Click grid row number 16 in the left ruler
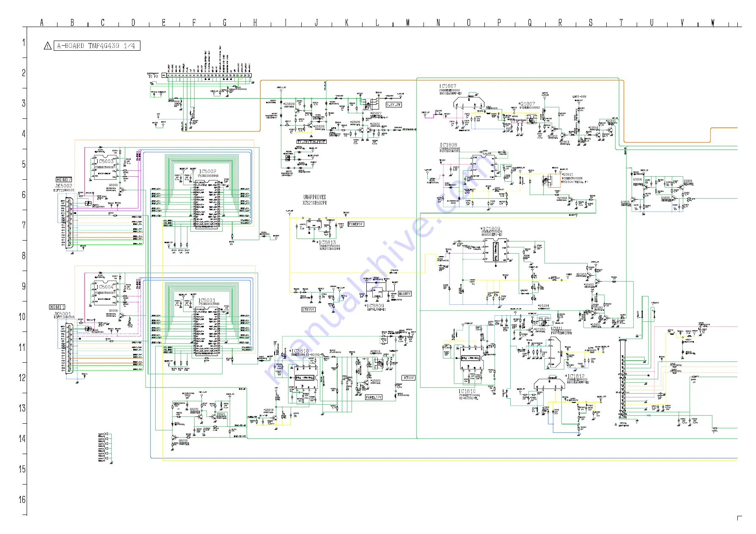The width and height of the screenshot is (756, 534). (x=22, y=499)
